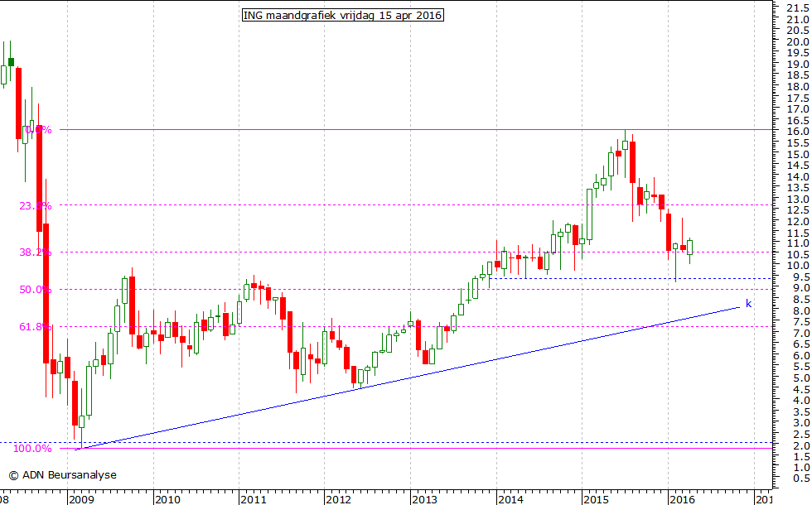Click the blue 'k' trendline label
The height and width of the screenshot is (505, 812).
point(748,304)
